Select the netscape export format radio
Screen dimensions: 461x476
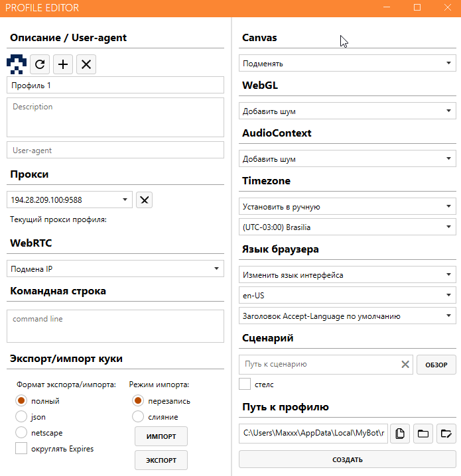(21, 432)
